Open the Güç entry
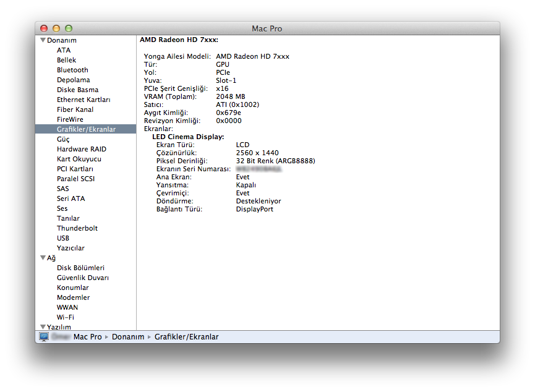Screen dimensions: 535x392 [63, 139]
